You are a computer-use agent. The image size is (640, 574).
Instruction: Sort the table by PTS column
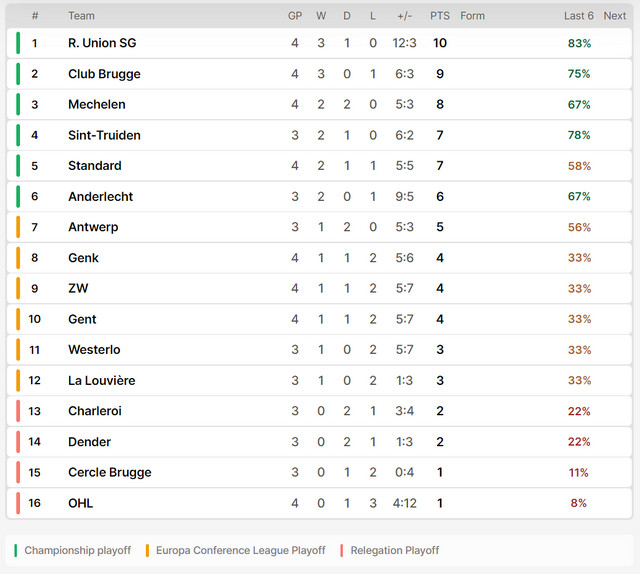pos(440,16)
